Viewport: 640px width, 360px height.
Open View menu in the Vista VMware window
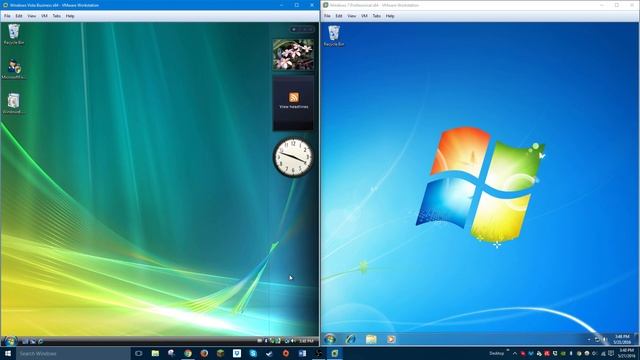click(x=31, y=16)
